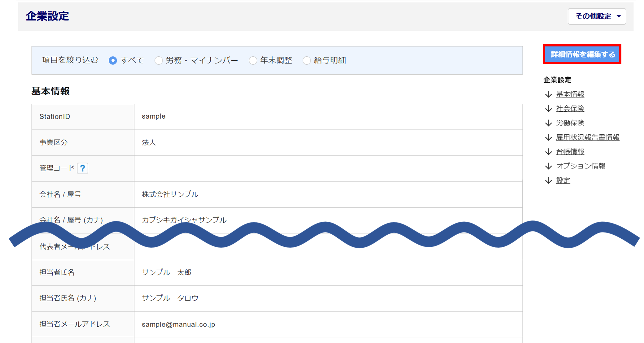Open the 雇用状況報告書情報 link
644x343 pixels.
tap(587, 137)
